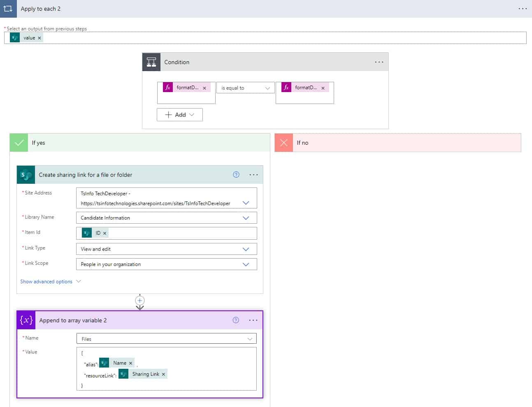This screenshot has height=407, width=532.
Task: Remove the ID token from Item Id field
Action: click(x=105, y=233)
